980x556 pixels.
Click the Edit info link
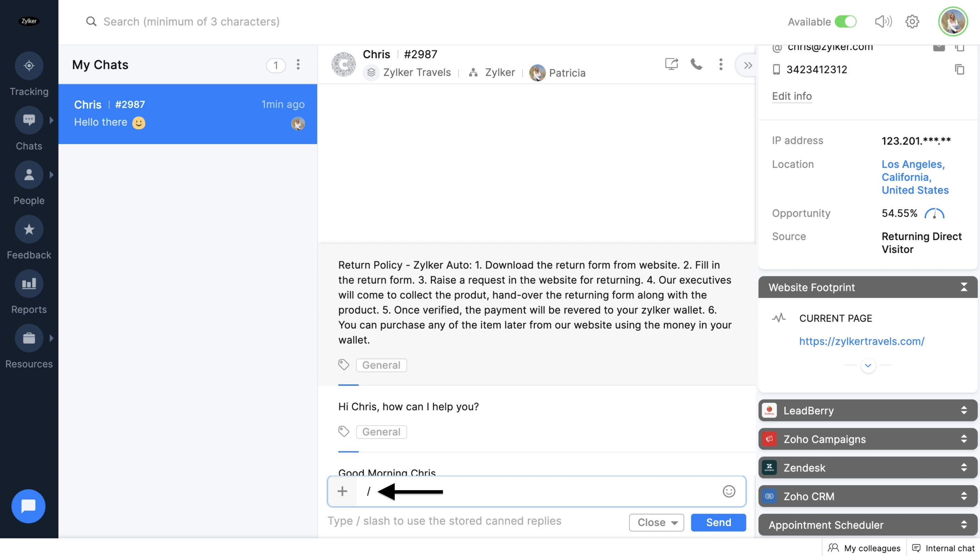point(791,96)
